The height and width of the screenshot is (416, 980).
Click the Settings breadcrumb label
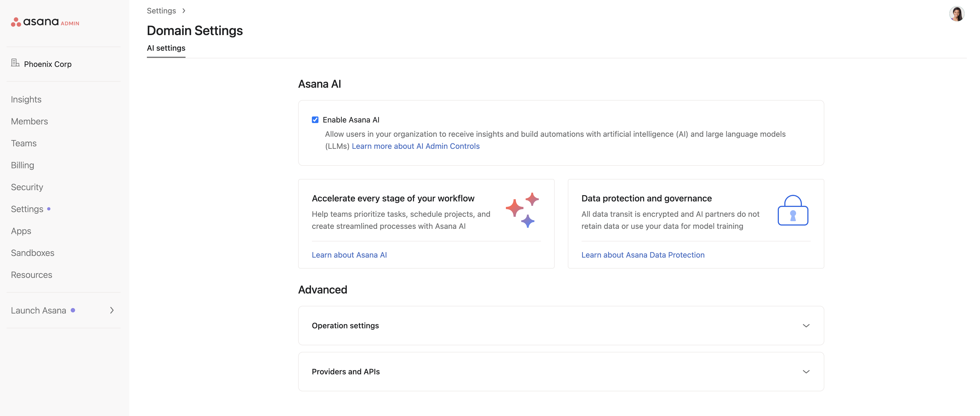point(161,11)
